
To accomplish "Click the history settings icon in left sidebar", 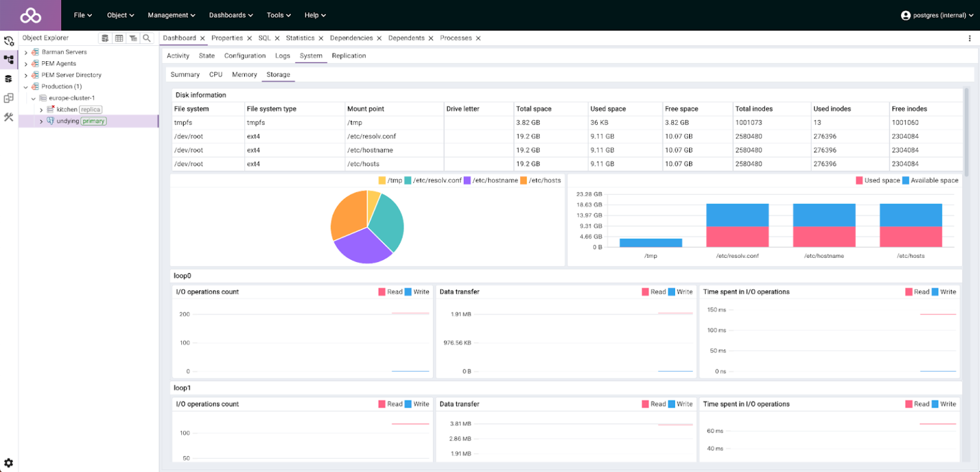I will (x=9, y=41).
